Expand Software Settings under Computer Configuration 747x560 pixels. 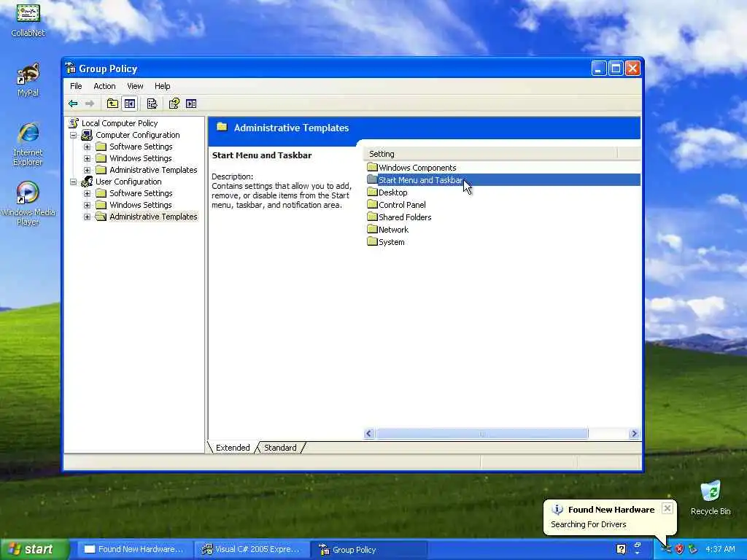click(x=88, y=147)
